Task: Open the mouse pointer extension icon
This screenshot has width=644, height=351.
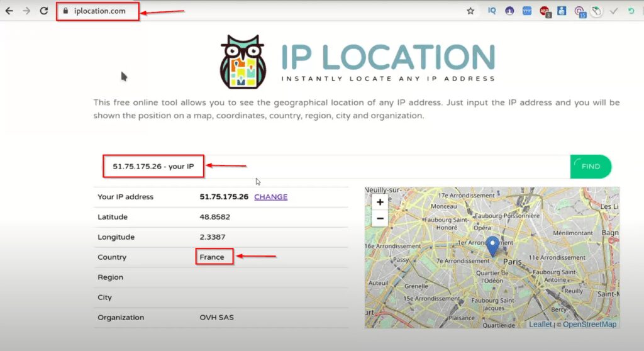Action: point(596,11)
